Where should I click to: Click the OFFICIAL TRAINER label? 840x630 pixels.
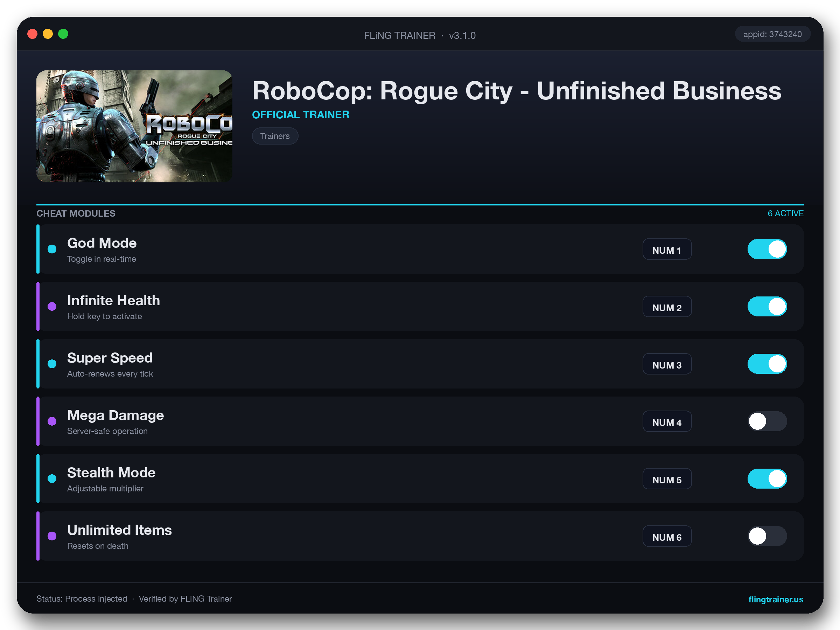click(x=300, y=115)
